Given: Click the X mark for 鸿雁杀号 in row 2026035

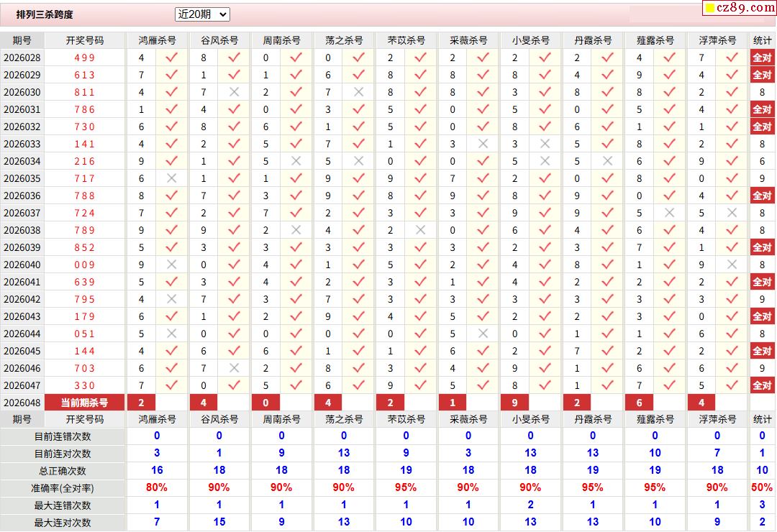Looking at the screenshot, I should 171,178.
